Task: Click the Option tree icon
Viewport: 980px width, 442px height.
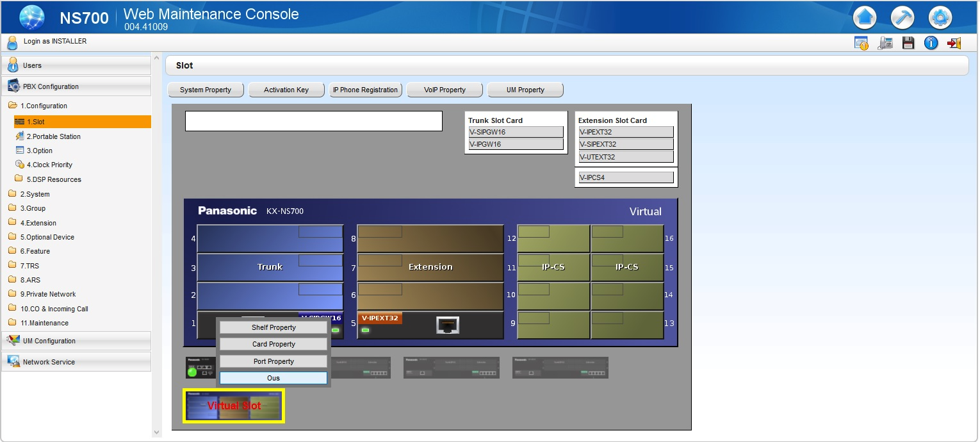Action: (20, 151)
